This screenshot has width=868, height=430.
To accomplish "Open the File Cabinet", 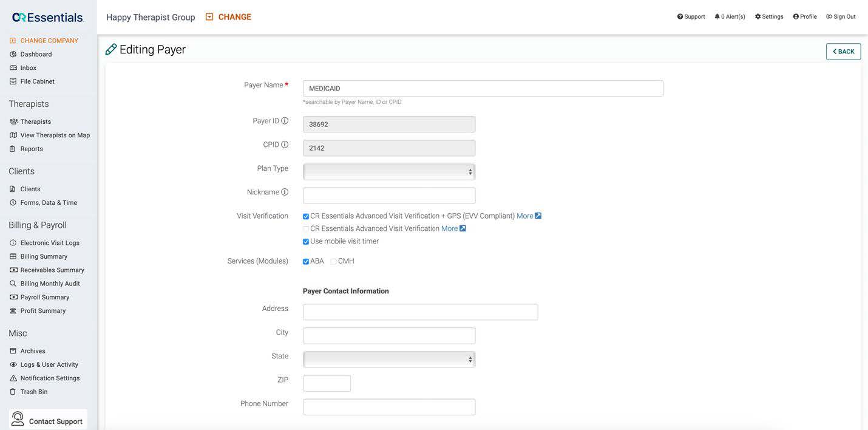I will (x=38, y=81).
